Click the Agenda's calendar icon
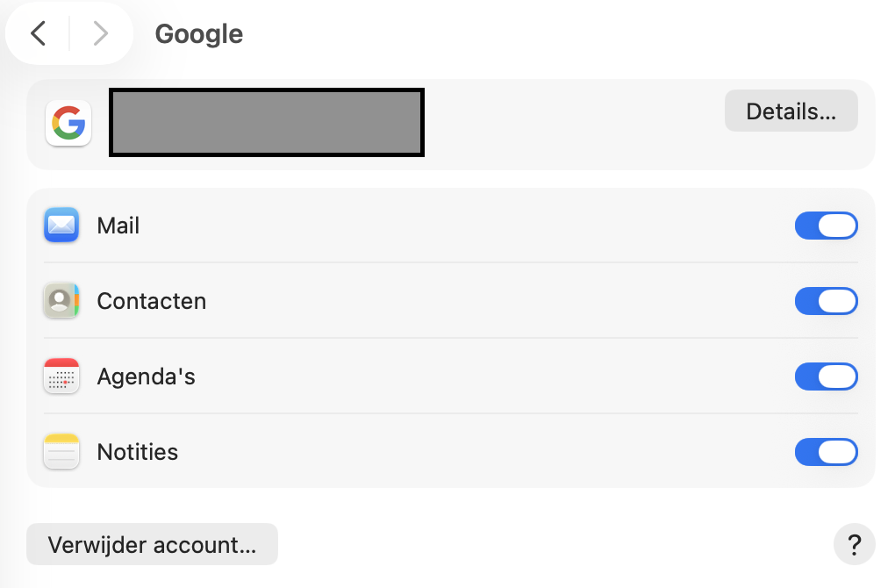Viewport: 895px width, 588px height. pyautogui.click(x=61, y=376)
